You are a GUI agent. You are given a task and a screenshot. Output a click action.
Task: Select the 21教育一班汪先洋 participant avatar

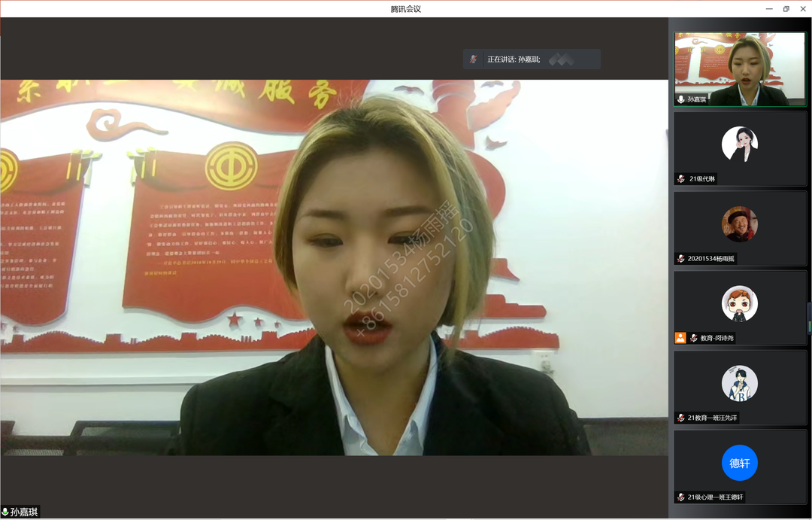pos(740,383)
